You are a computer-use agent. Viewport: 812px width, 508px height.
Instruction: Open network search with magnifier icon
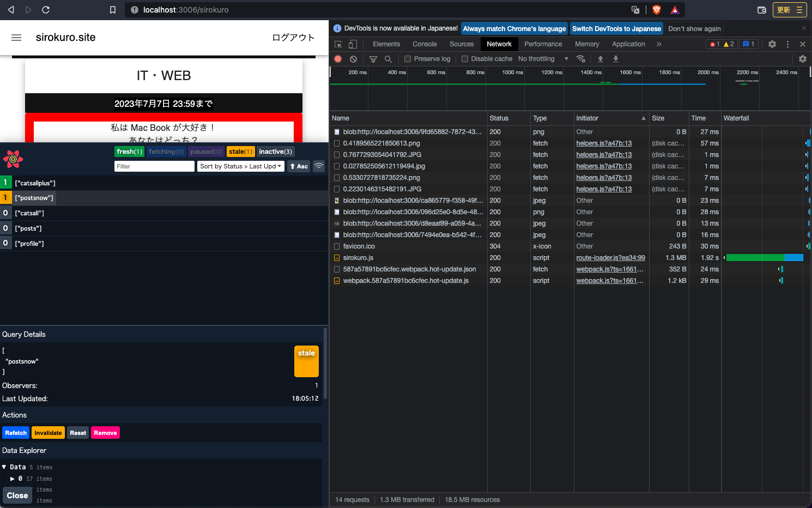point(388,59)
